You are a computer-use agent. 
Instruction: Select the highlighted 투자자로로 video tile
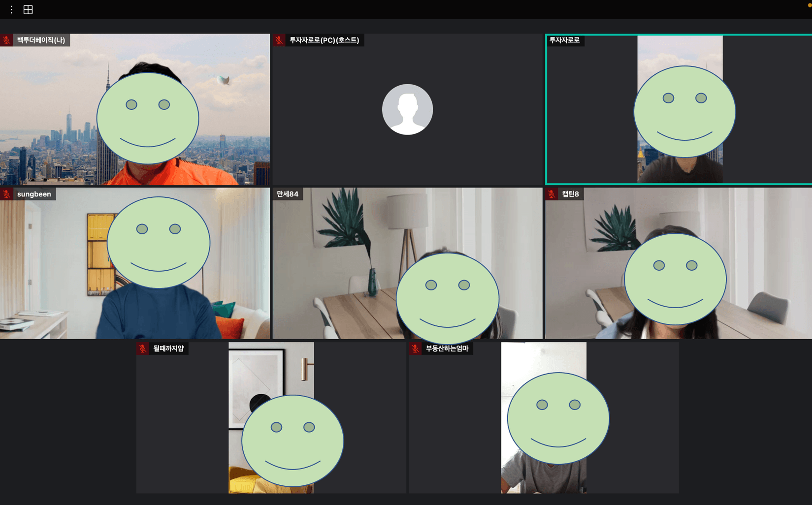(x=679, y=109)
